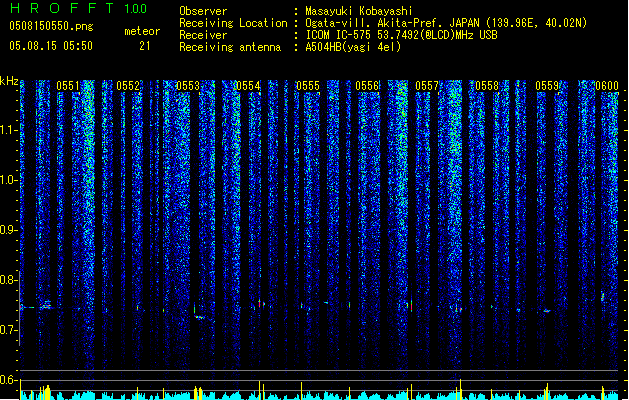Select the 0551 time marker
The width and height of the screenshot is (629, 400).
tap(68, 86)
